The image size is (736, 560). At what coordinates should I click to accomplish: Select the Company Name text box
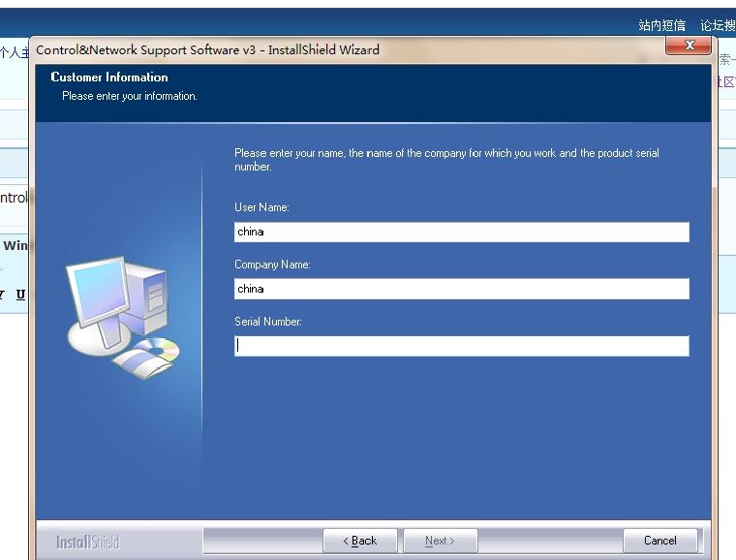[461, 289]
